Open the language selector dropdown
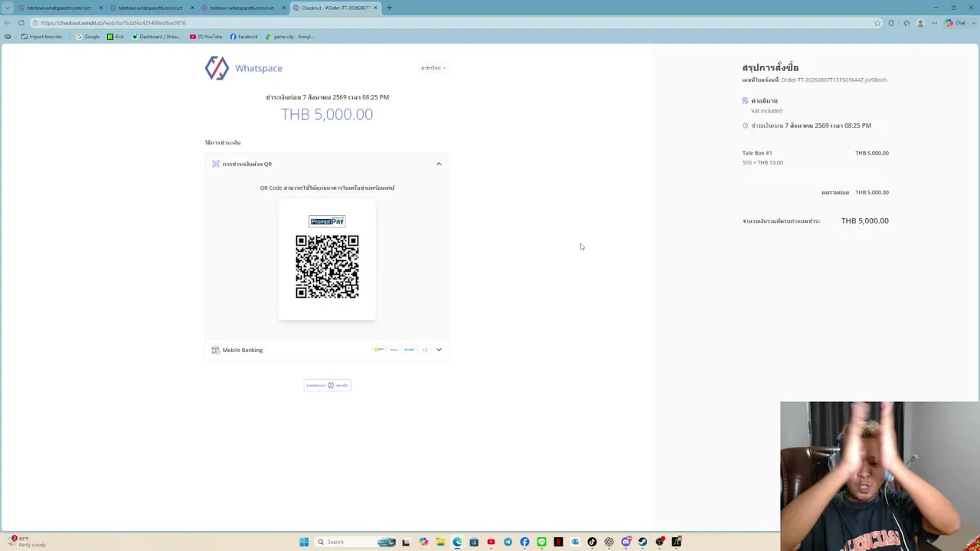 [x=433, y=68]
